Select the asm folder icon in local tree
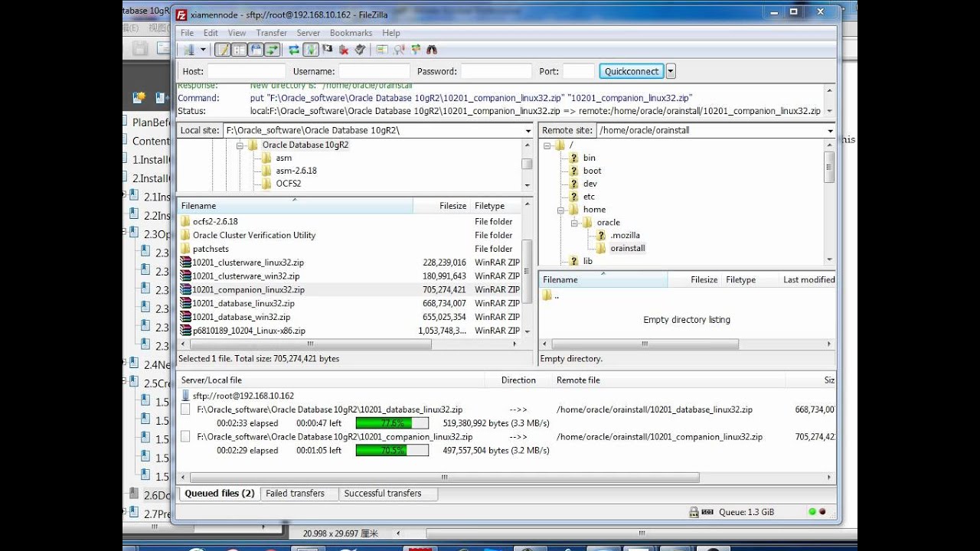This screenshot has width=980, height=551. point(266,158)
